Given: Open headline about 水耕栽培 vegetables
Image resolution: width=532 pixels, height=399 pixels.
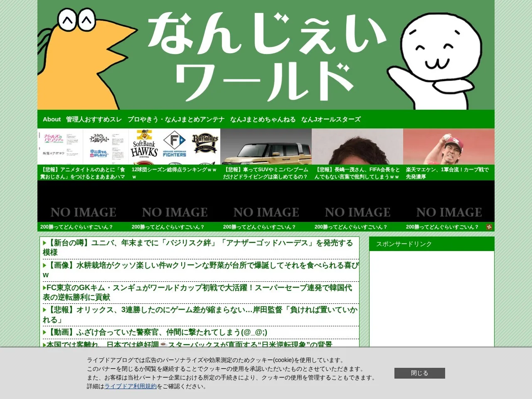Looking at the screenshot, I should click(x=201, y=270).
